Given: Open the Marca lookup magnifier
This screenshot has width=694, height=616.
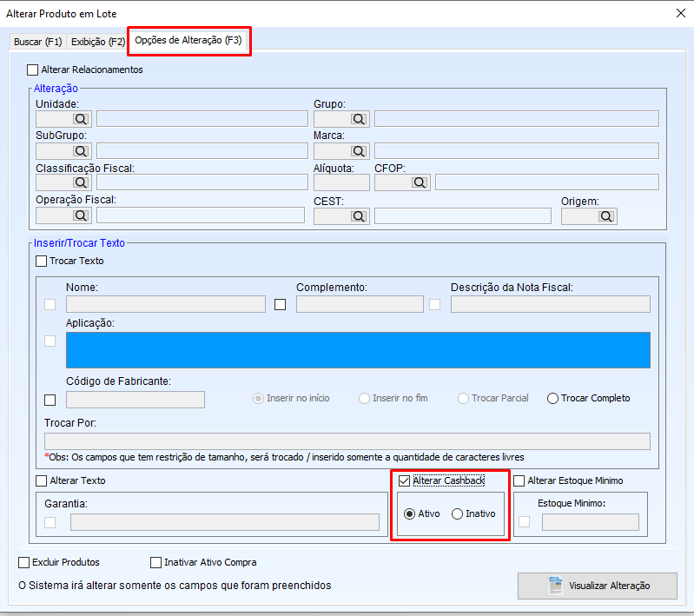Looking at the screenshot, I should 359,151.
